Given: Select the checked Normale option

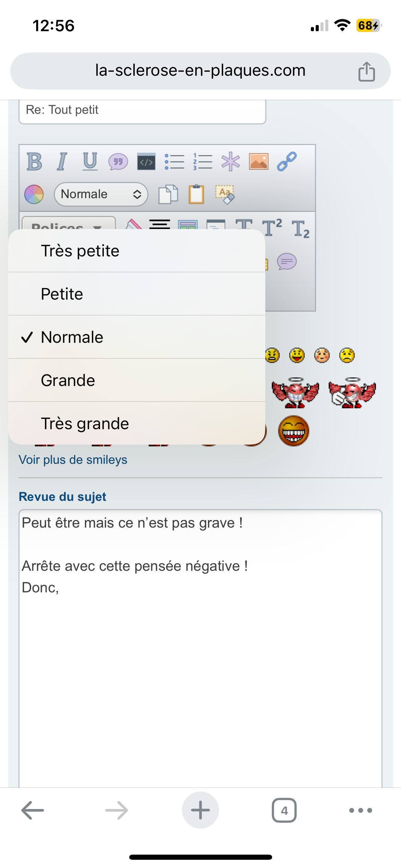Looking at the screenshot, I should 137,337.
